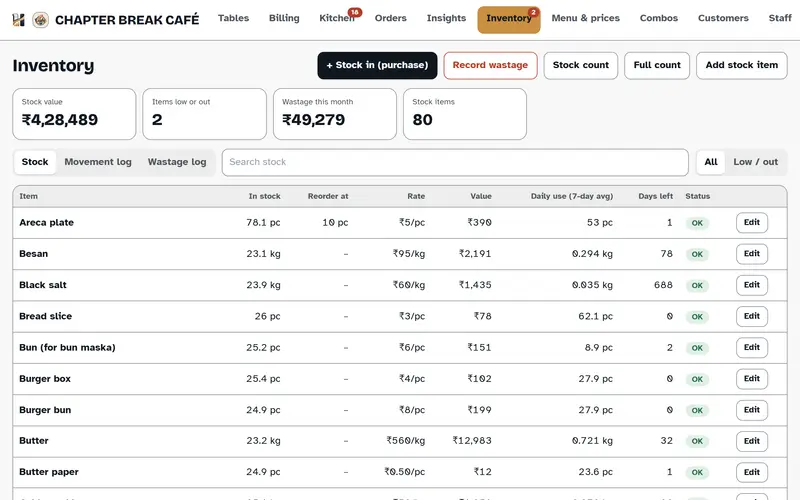The width and height of the screenshot is (800, 500).
Task: Click the ₹12,983 value cell
Action: click(472, 441)
